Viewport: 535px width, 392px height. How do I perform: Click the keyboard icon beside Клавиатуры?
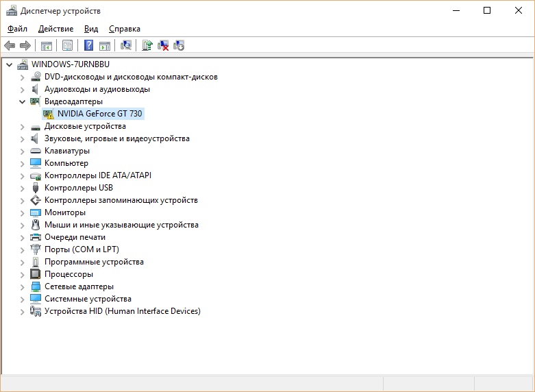[x=36, y=151]
